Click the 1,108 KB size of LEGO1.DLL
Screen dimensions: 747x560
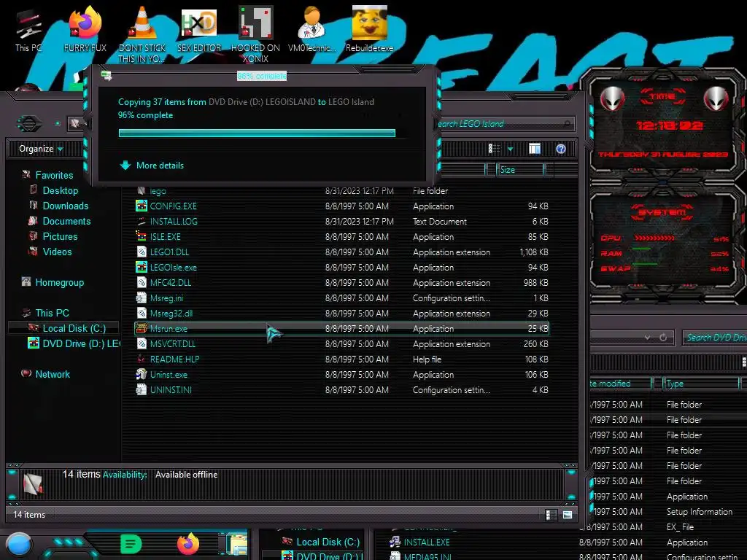534,252
